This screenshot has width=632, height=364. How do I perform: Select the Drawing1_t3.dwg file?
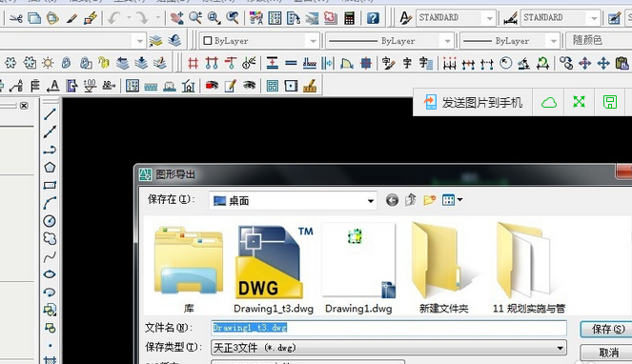click(274, 270)
